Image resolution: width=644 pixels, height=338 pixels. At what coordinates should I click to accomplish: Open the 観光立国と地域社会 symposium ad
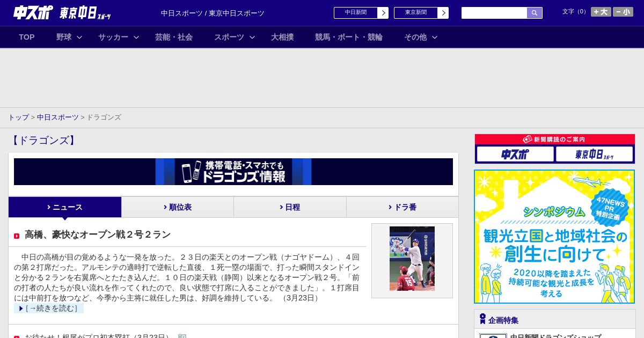(554, 237)
